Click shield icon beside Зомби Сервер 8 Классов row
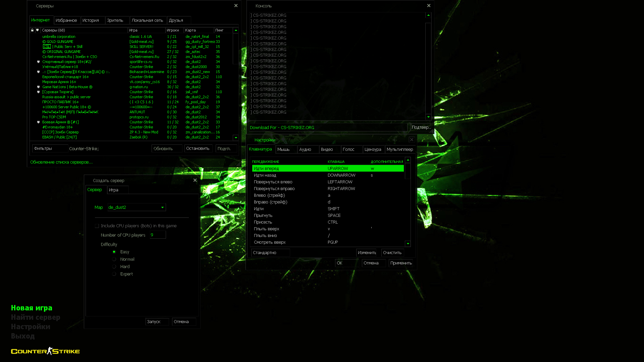644x362 pixels. (x=39, y=72)
